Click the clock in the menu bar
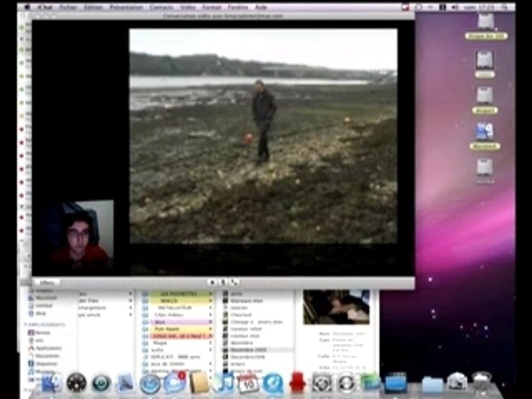 (479, 7)
